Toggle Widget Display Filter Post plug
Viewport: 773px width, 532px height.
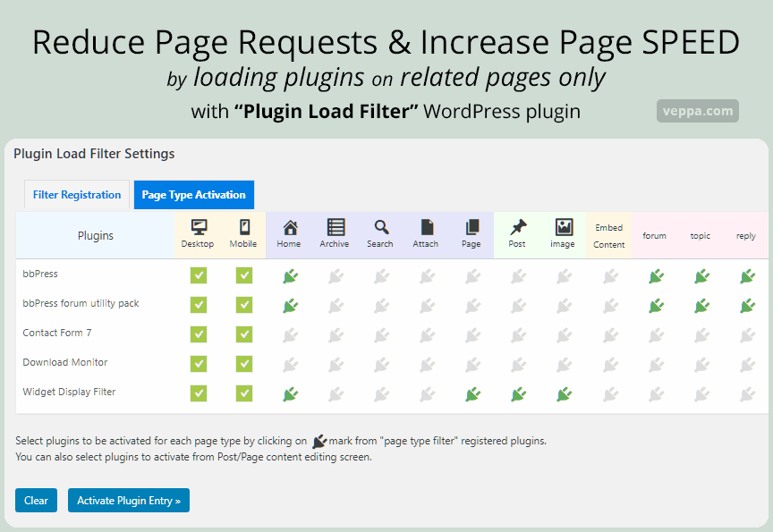click(519, 394)
